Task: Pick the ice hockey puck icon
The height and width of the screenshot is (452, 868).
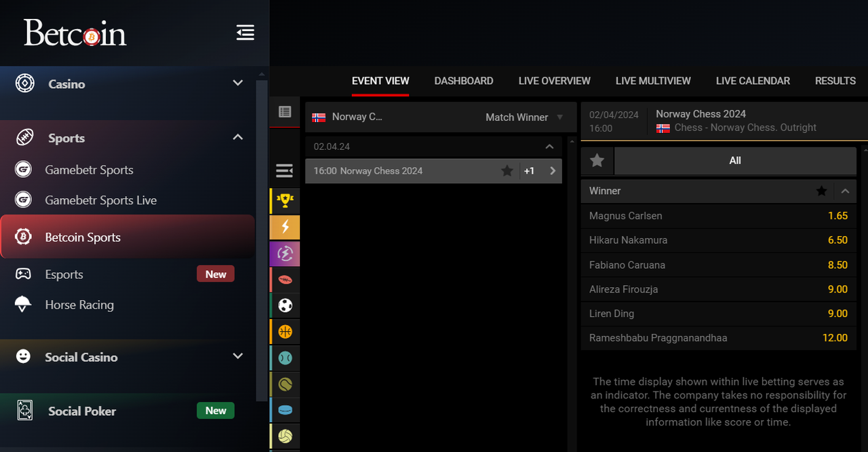Action: click(285, 410)
